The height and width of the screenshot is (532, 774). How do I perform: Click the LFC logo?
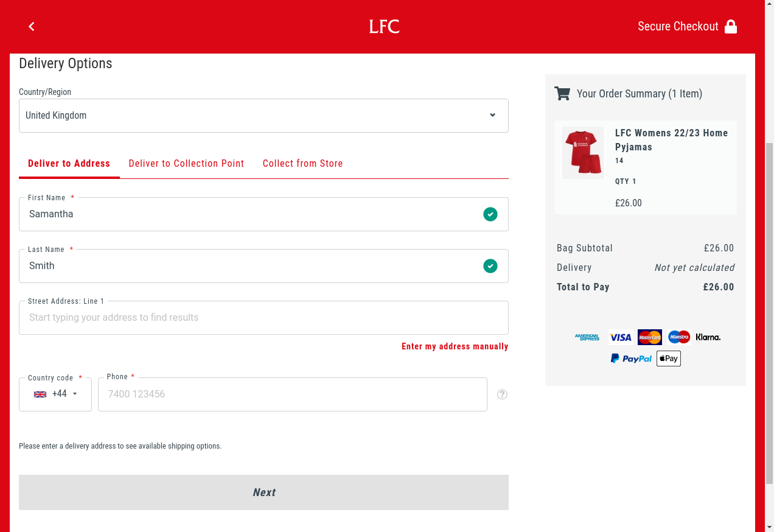pyautogui.click(x=385, y=26)
